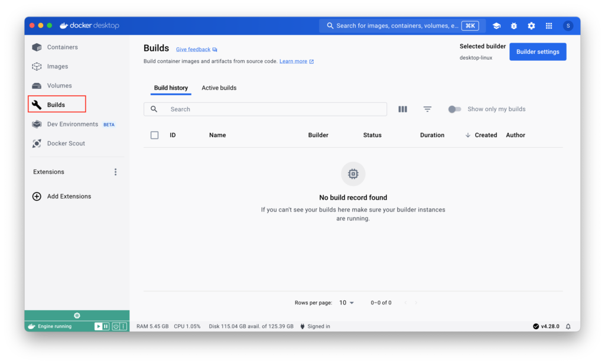Click the Builder settings button

point(538,52)
